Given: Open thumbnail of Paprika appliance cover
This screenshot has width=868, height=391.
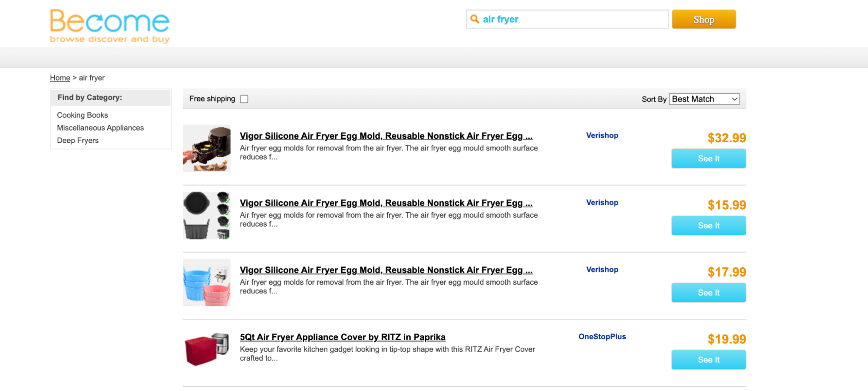Looking at the screenshot, I should [207, 349].
